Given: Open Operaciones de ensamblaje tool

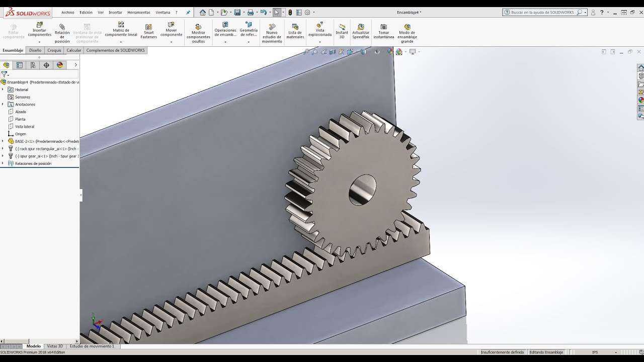Looking at the screenshot, I should (x=225, y=30).
